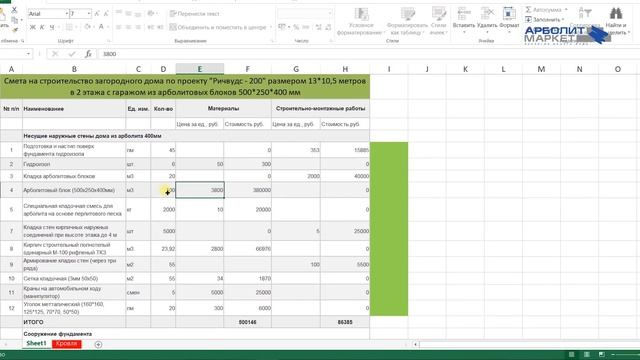Screen dimensions: 640x360
Task: Open the font size dropdown
Action: 89,13
